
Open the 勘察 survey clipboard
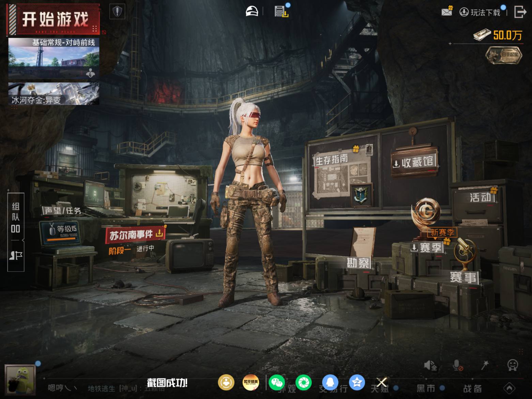[358, 263]
